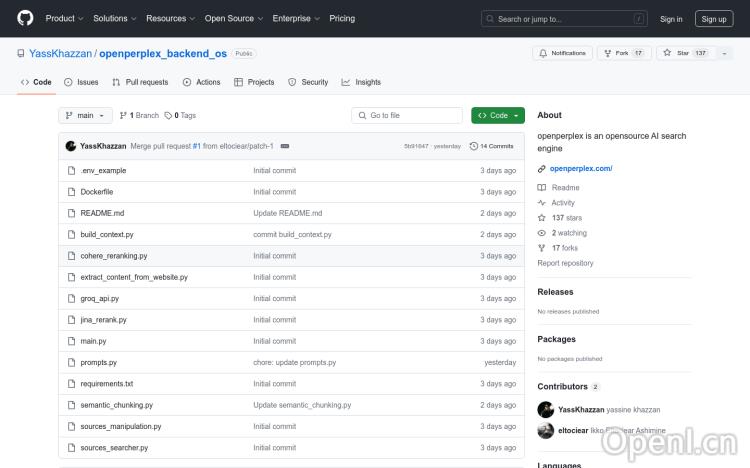The height and width of the screenshot is (468, 750).
Task: Click the file icon next to sources_searcher.py
Action: pyautogui.click(x=71, y=448)
